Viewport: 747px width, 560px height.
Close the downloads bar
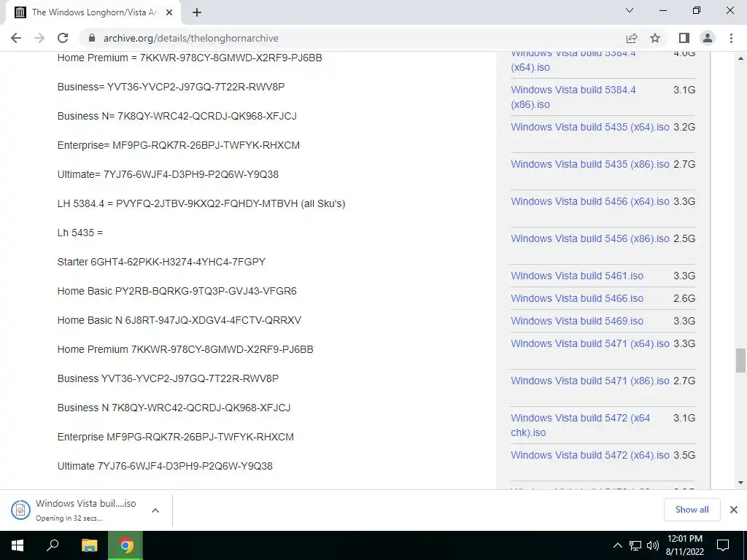point(734,510)
